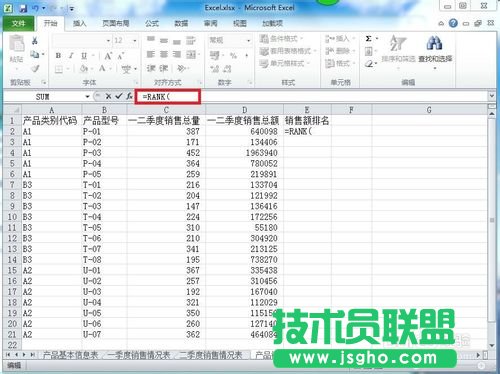Switch to the 公式 Formulas tab
This screenshot has height=374, width=500.
click(x=152, y=23)
